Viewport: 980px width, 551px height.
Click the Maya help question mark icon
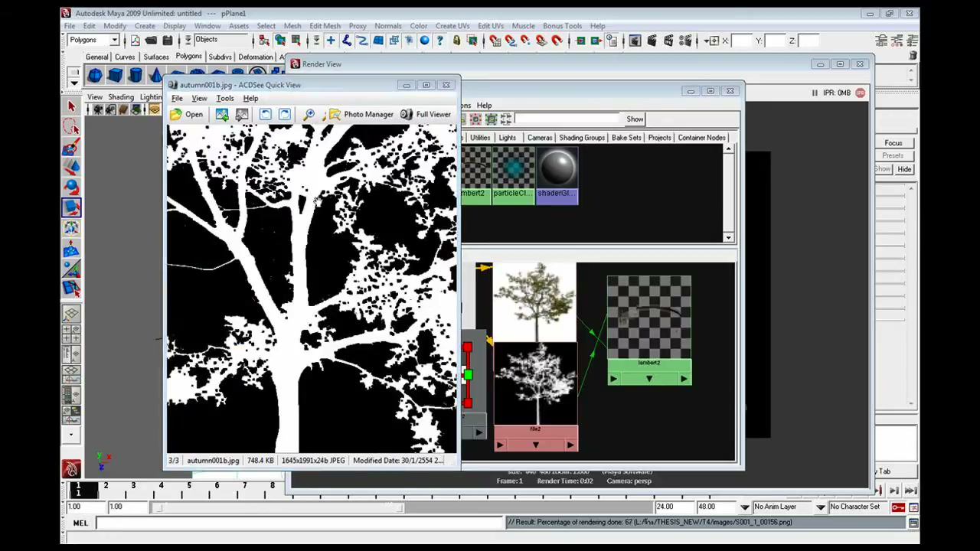439,41
